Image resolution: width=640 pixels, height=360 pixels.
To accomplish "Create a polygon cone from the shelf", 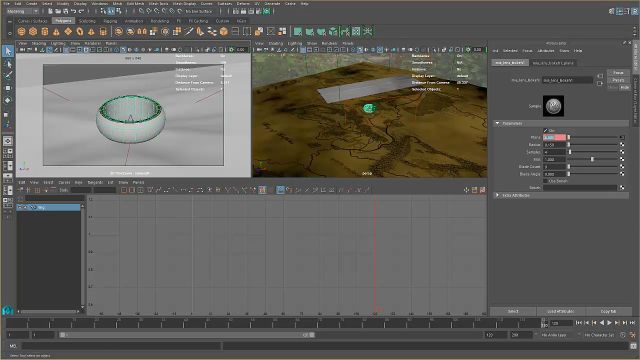I will point(56,31).
